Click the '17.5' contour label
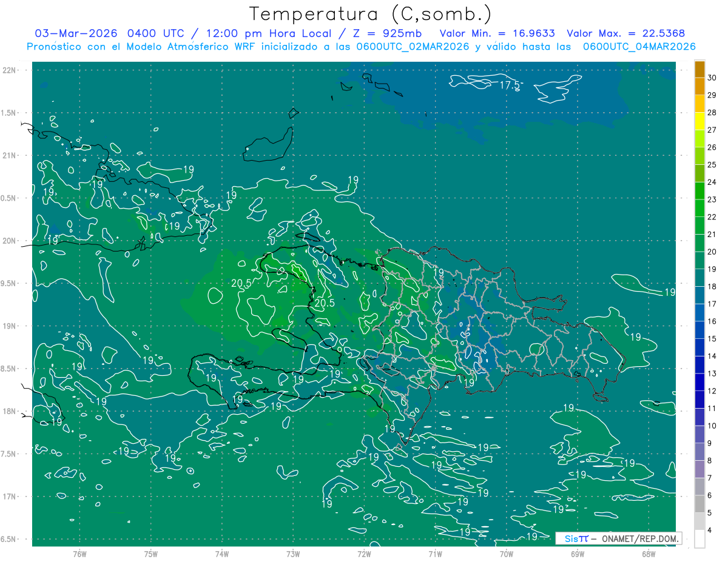 pyautogui.click(x=510, y=86)
